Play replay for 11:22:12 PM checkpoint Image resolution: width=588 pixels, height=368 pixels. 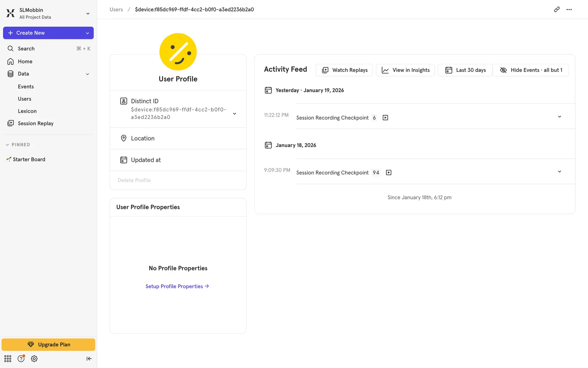[385, 118]
